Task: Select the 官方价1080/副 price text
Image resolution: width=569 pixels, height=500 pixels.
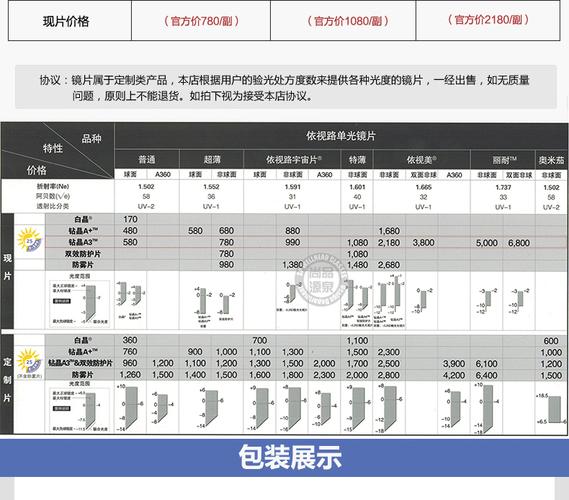Action: 348,21
